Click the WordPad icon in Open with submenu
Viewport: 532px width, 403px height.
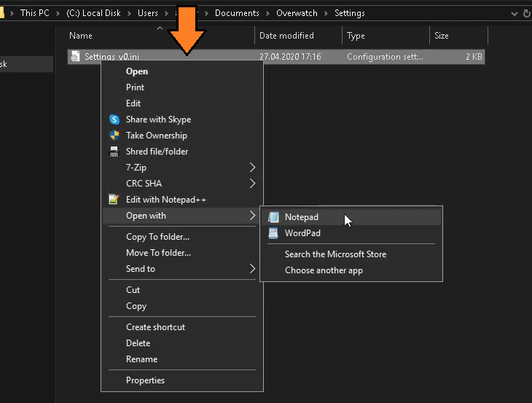273,233
